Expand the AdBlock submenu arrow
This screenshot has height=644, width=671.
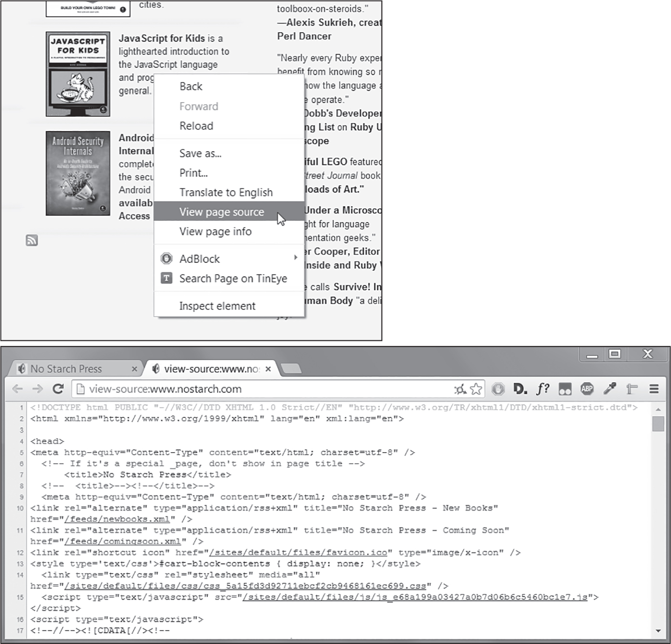pos(295,258)
